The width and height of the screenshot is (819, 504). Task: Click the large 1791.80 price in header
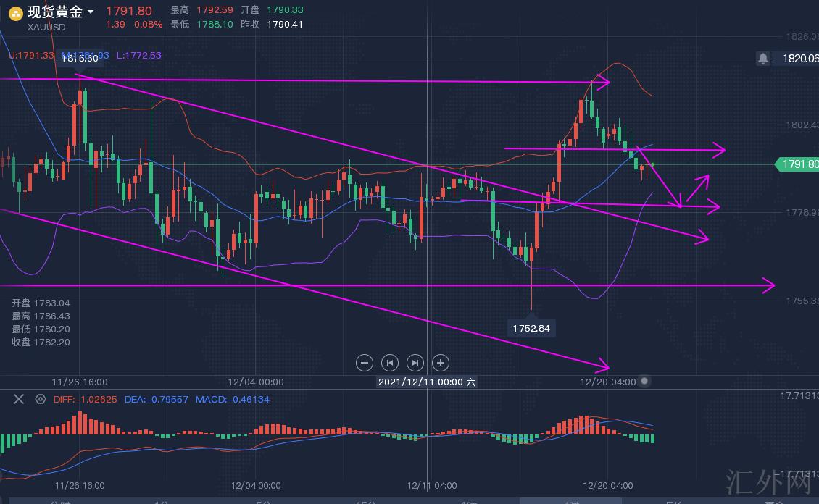(x=129, y=11)
